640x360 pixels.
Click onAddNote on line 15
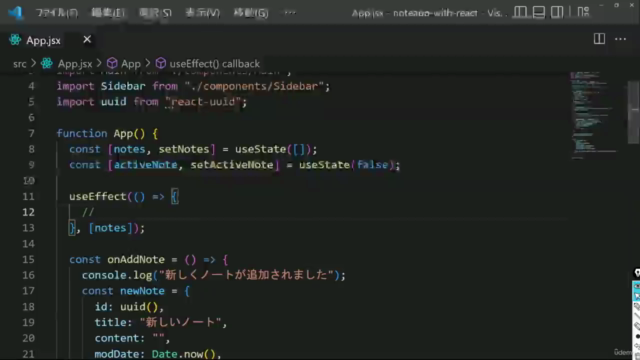tap(136, 260)
